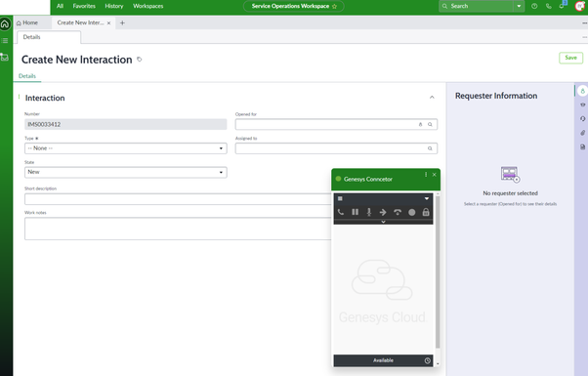
Task: Close the Genesys Connector panel
Action: tap(435, 175)
